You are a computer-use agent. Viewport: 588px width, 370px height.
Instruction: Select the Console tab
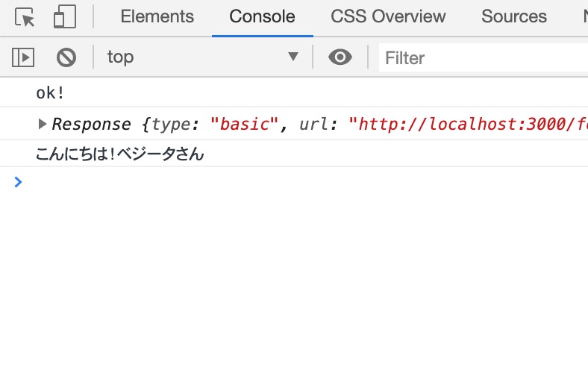(262, 16)
